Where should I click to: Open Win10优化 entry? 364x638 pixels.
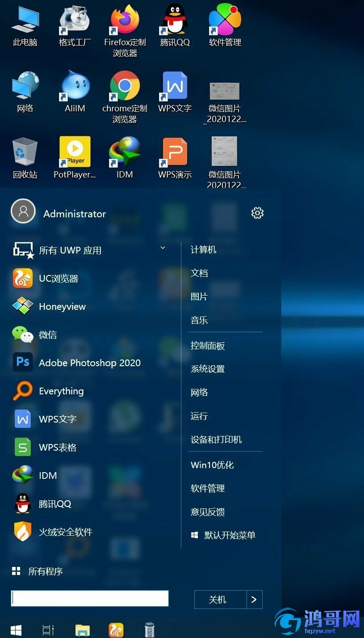coord(212,465)
